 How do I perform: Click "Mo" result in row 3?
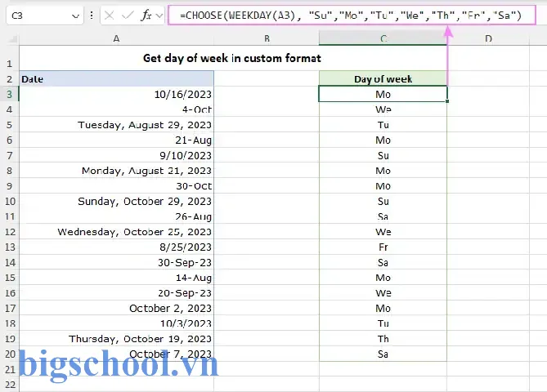click(383, 94)
